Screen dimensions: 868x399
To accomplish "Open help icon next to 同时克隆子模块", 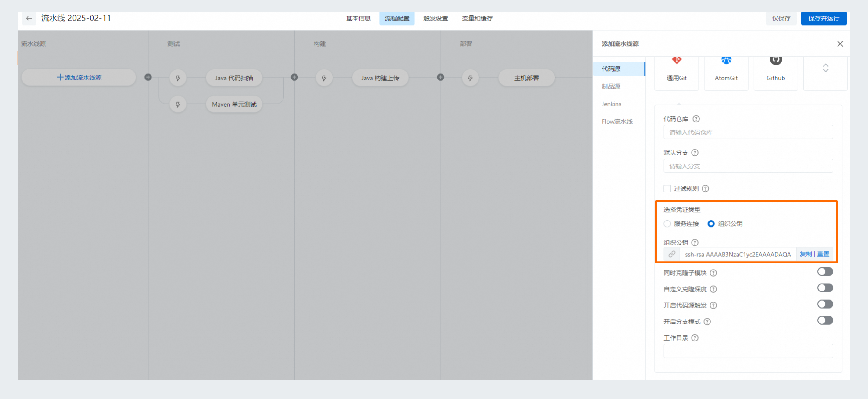I will point(713,273).
